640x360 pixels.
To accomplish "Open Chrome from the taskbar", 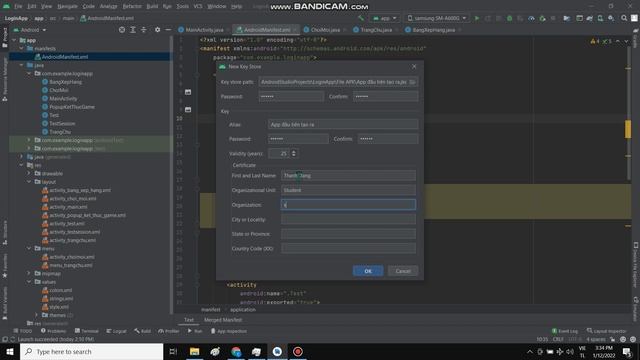I will (x=236, y=351).
